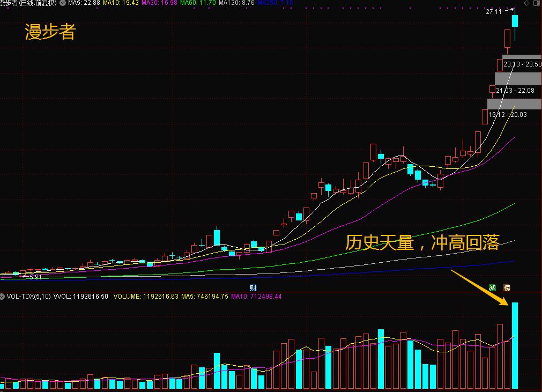Click the tallest cyan volume bar
Viewport: 542px width, 392px height.
coord(514,346)
